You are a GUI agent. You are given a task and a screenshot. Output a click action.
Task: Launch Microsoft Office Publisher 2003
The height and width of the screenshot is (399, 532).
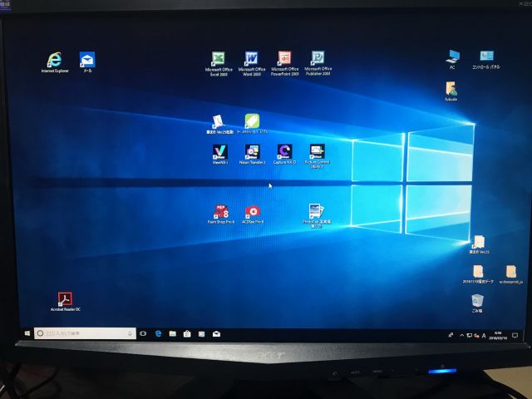click(x=318, y=58)
